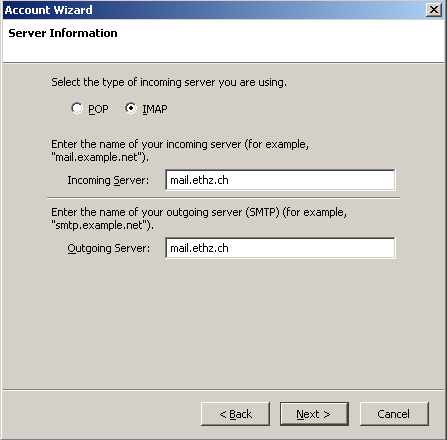
Task: Focus the Outgoing Server text field
Action: coord(280,248)
